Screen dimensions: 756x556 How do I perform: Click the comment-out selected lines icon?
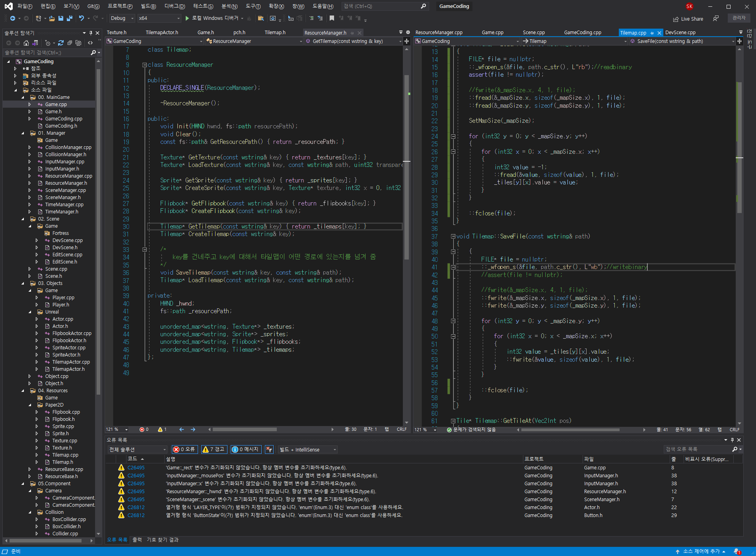(x=311, y=18)
